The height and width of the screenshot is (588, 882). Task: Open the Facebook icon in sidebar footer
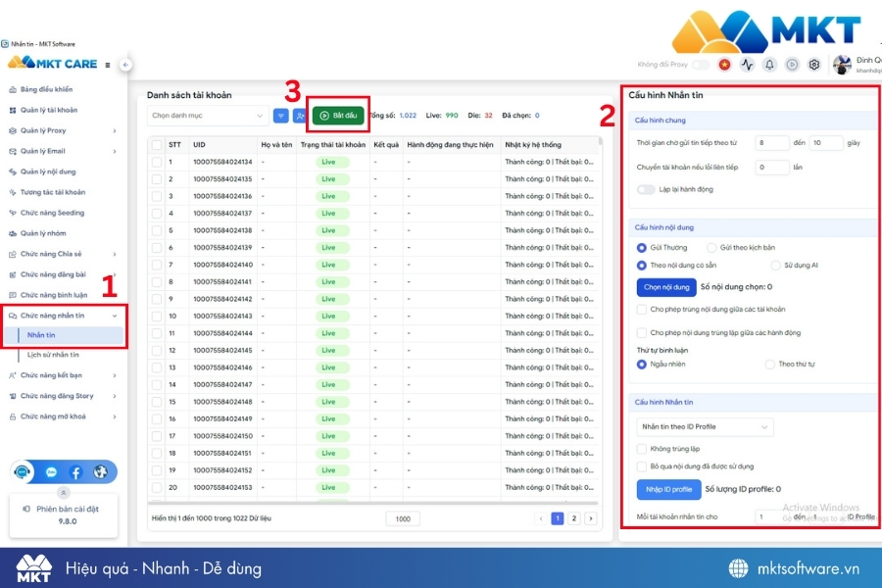coord(75,472)
